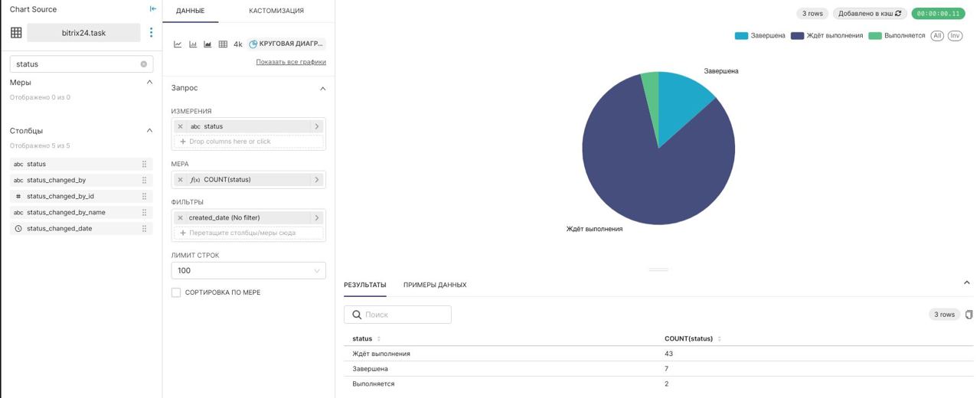
Task: Copy results to clipboard
Action: [x=969, y=315]
